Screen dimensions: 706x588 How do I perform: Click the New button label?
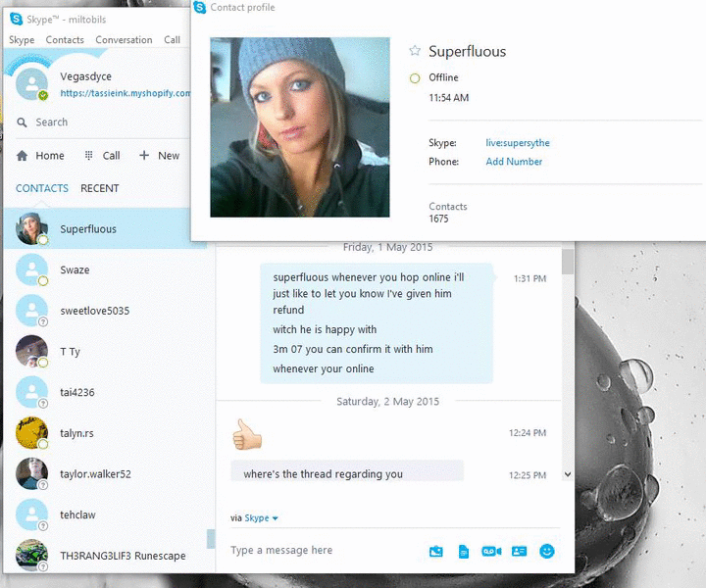click(x=169, y=156)
